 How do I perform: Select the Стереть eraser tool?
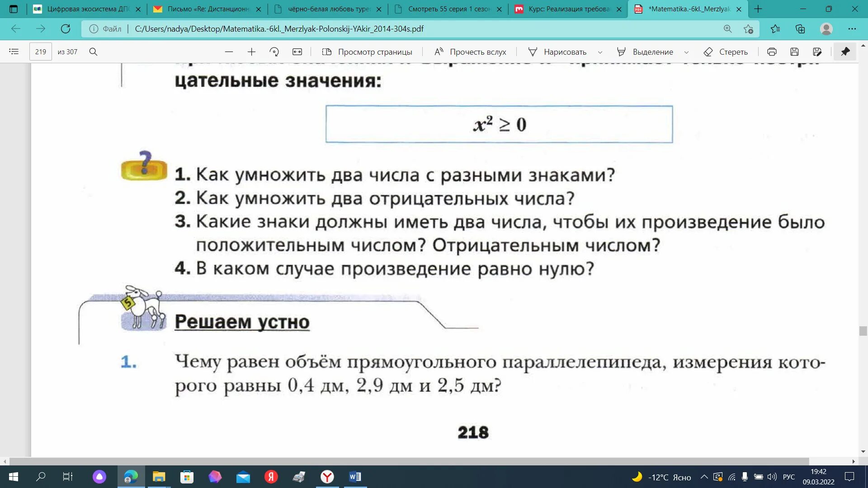tap(726, 52)
